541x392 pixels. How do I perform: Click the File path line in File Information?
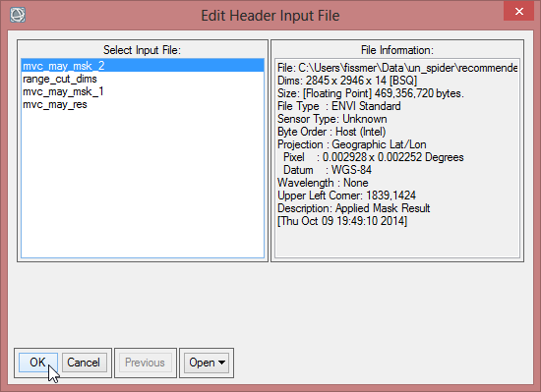tap(397, 68)
